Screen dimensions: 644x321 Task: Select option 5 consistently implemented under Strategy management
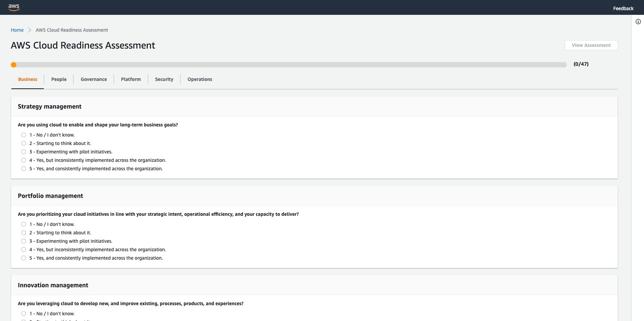[x=24, y=169]
